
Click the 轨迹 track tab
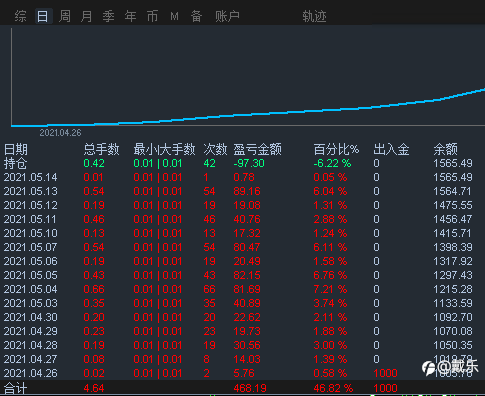[314, 16]
